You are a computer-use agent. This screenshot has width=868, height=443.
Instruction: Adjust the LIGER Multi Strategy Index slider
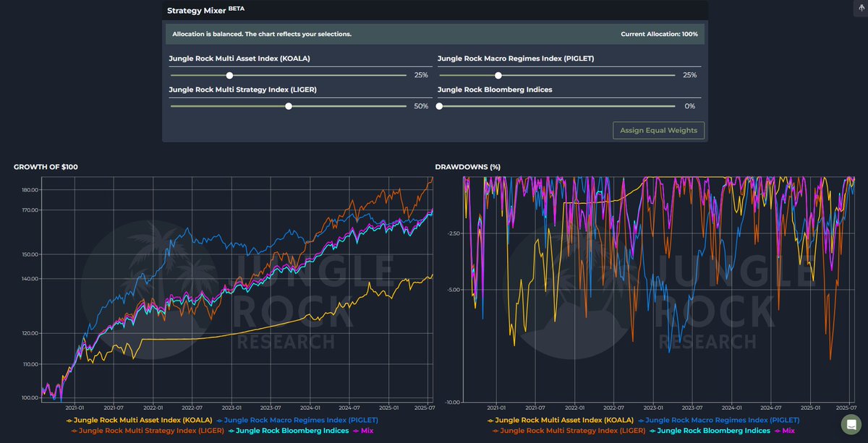[x=289, y=106]
